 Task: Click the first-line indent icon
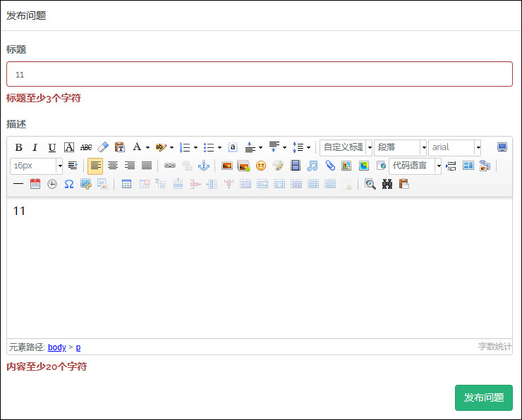(x=73, y=166)
